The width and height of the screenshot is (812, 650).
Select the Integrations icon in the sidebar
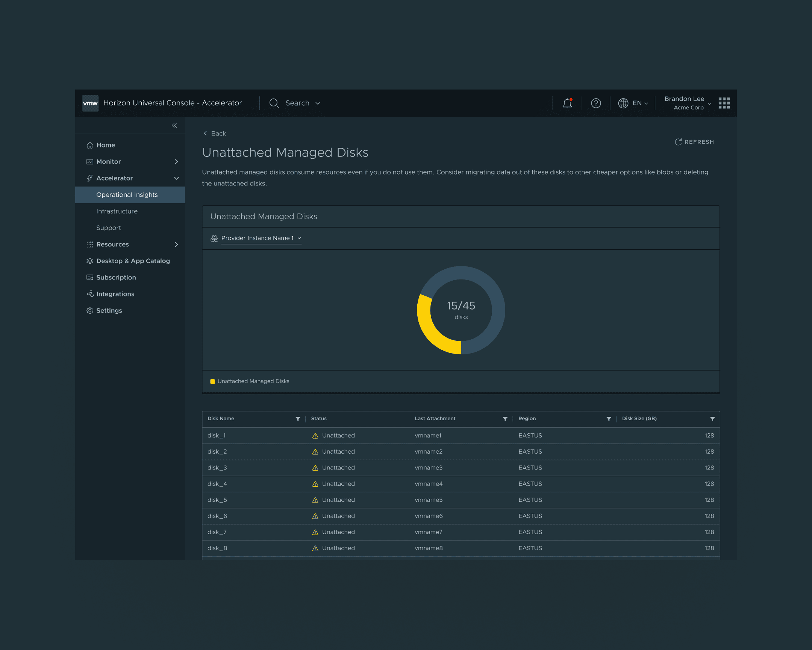click(x=90, y=293)
